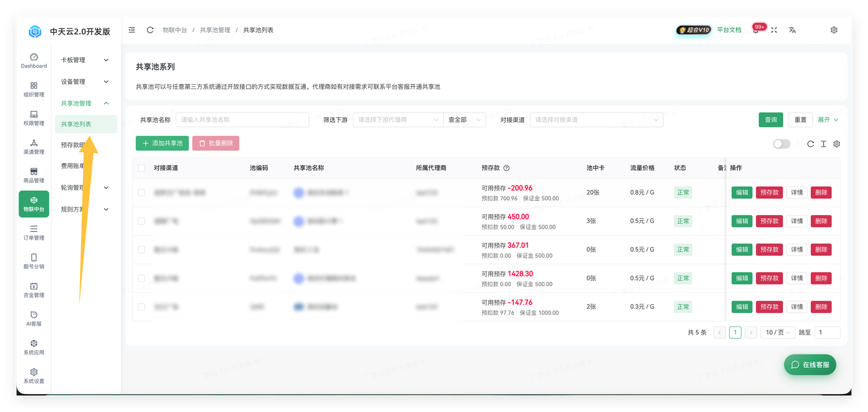Toggle fullscreen mode icon
Image resolution: width=868 pixels, height=412 pixels.
774,30
